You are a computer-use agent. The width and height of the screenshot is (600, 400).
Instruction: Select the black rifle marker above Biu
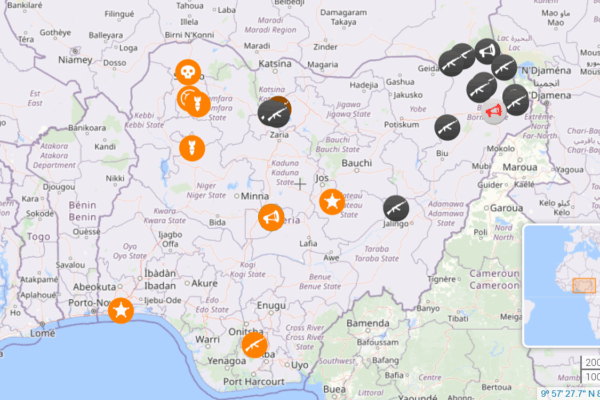447,127
